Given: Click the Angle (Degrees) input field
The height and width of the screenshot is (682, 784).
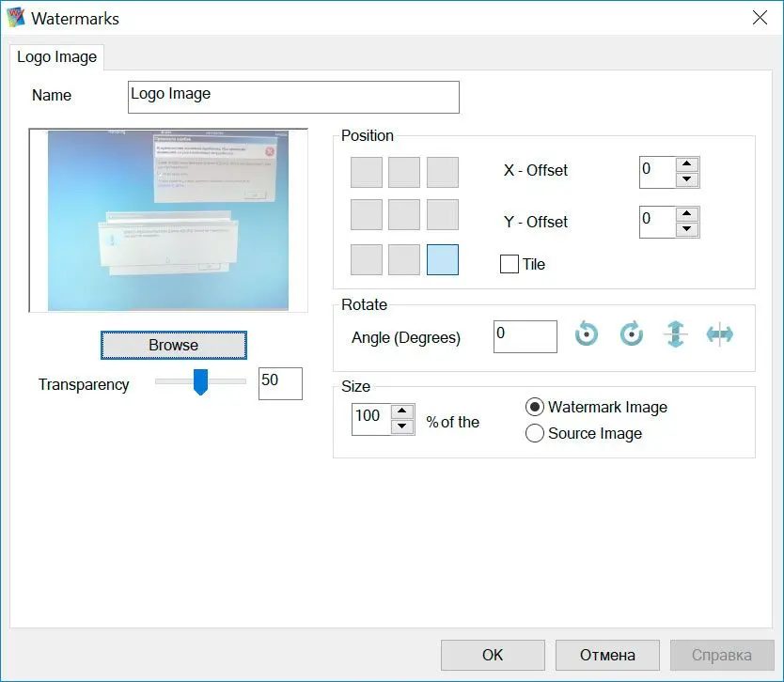Looking at the screenshot, I should (x=525, y=336).
